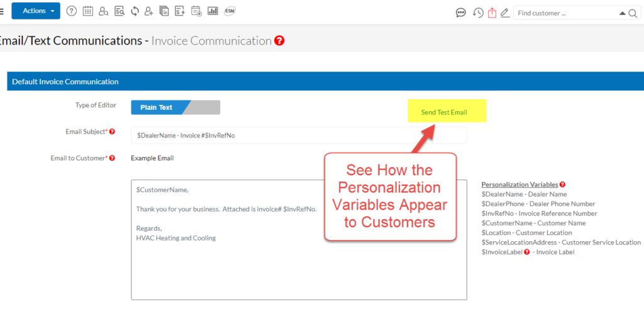Click the Example Email text
This screenshot has height=314, width=644.
152,158
